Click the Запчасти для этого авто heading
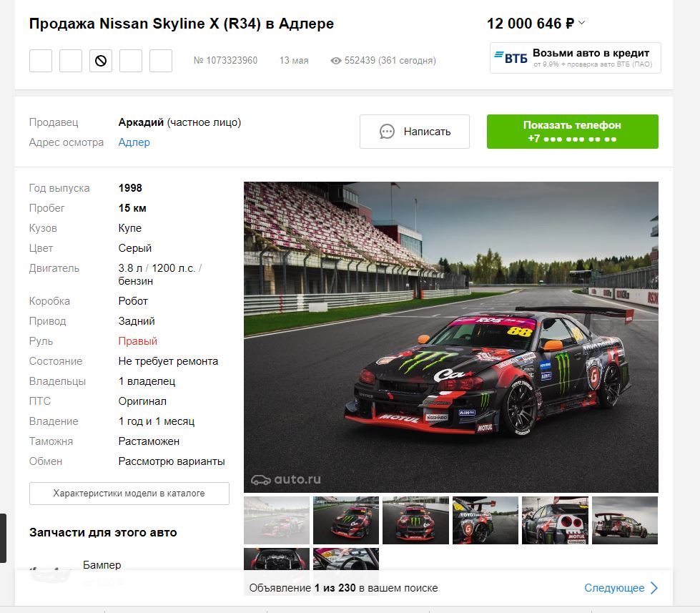Viewport: 700px width, 613px height. 103,533
